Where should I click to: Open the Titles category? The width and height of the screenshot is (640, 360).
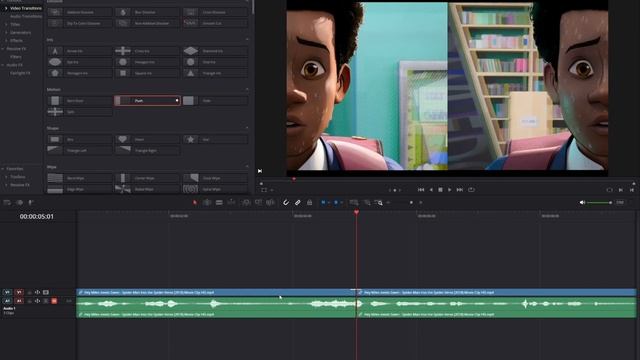(15, 24)
